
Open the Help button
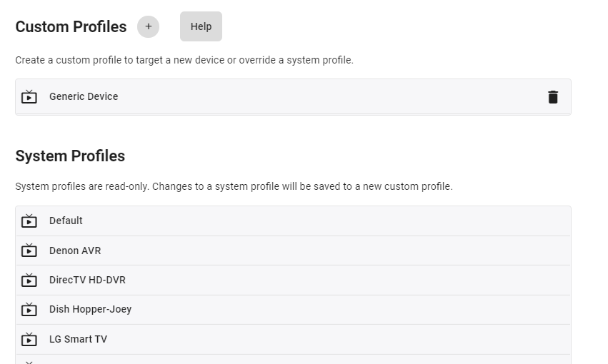pos(201,26)
